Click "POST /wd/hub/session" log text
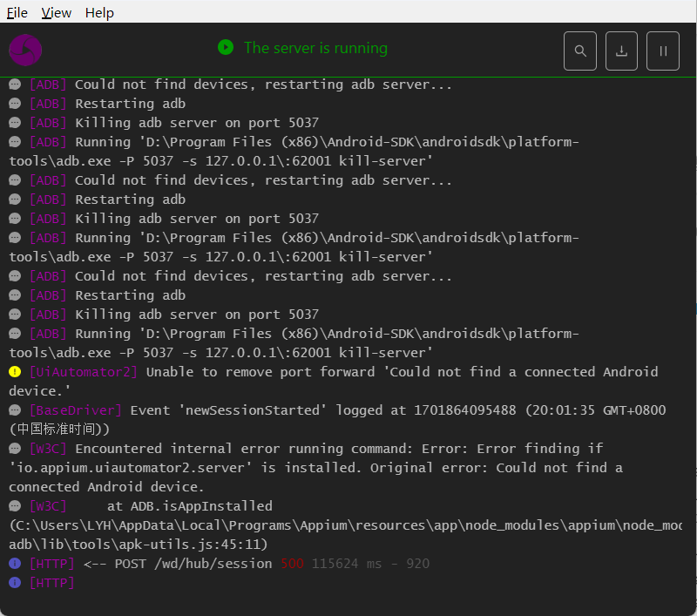 pyautogui.click(x=193, y=564)
